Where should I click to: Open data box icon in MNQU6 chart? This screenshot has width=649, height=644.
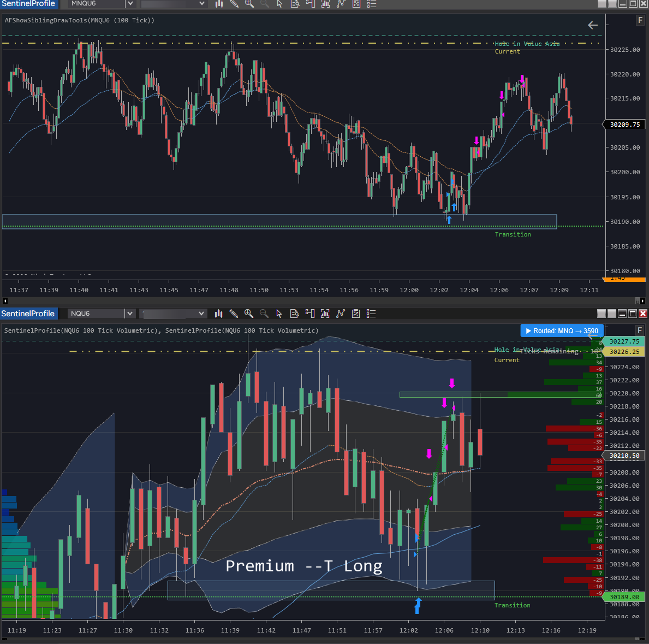pyautogui.click(x=295, y=4)
